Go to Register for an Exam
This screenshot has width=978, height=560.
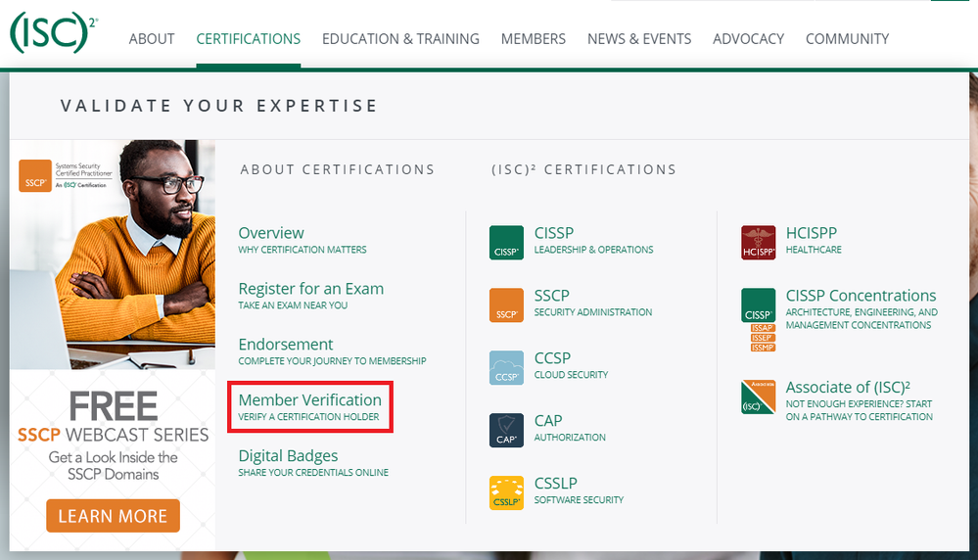310,289
